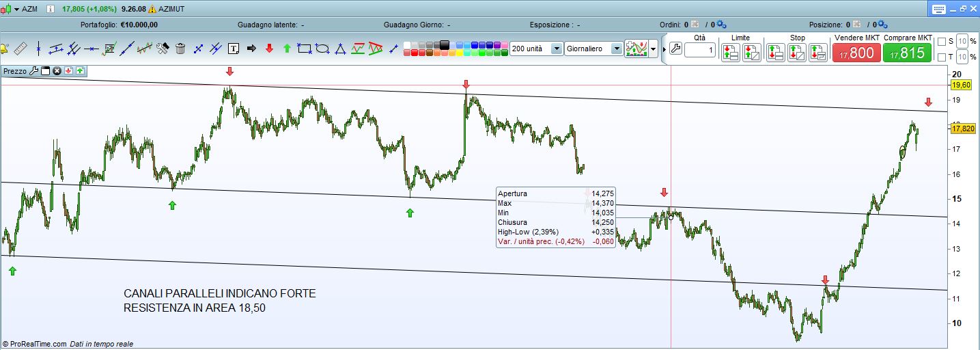Image resolution: width=980 pixels, height=350 pixels.
Task: Choose the black color swatch
Action: click(445, 45)
